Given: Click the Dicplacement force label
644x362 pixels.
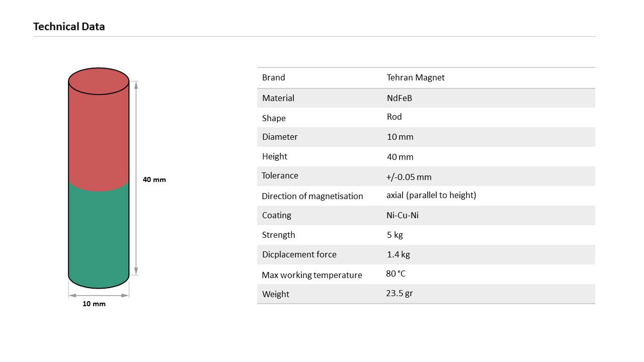Looking at the screenshot, I should coord(299,254).
